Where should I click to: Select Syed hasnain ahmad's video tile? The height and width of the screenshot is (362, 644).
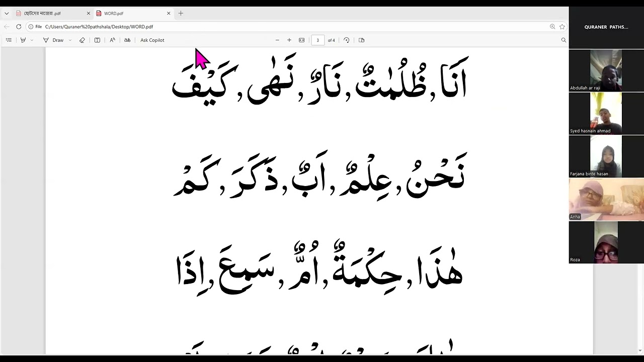pyautogui.click(x=606, y=114)
